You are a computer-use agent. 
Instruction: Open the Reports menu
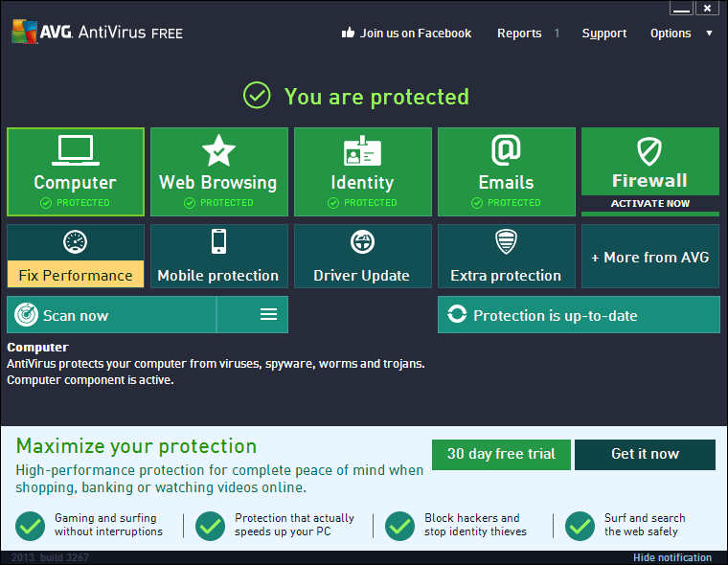(x=519, y=34)
